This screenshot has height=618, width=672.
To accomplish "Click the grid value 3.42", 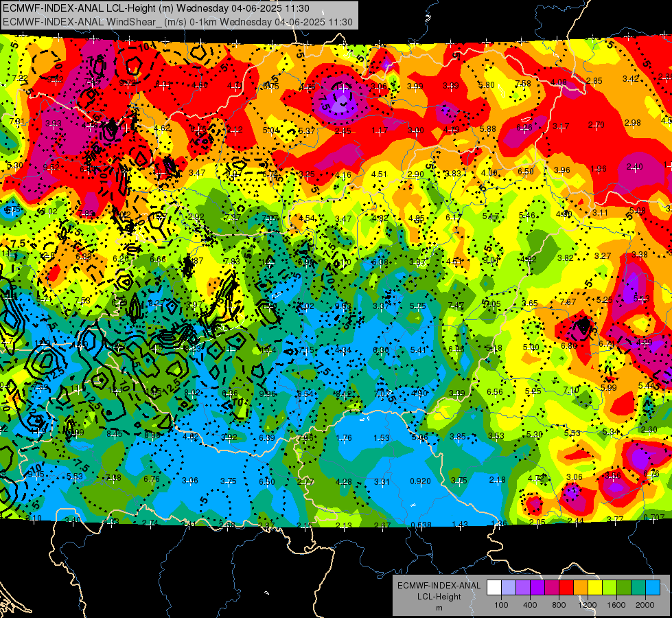I will point(631,78).
